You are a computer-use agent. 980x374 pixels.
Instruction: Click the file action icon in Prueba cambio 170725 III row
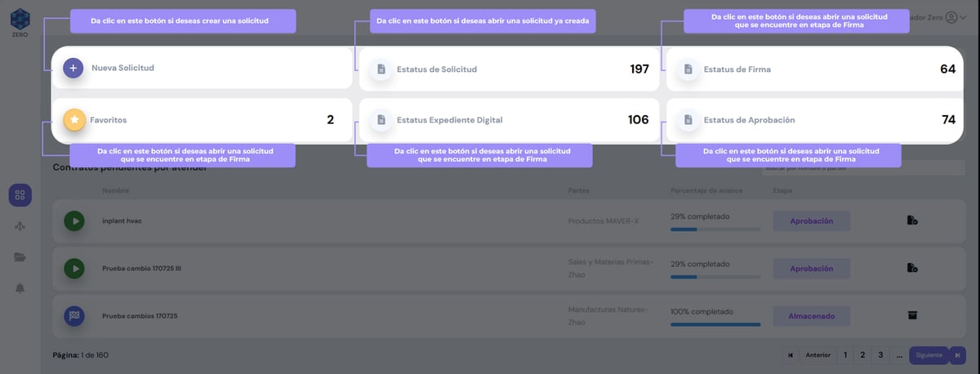tap(912, 268)
